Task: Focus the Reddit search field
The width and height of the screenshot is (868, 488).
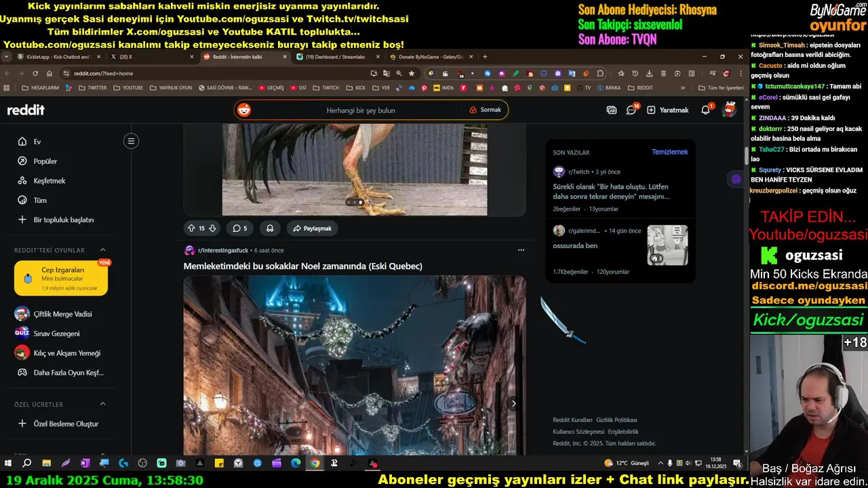Action: (x=361, y=110)
